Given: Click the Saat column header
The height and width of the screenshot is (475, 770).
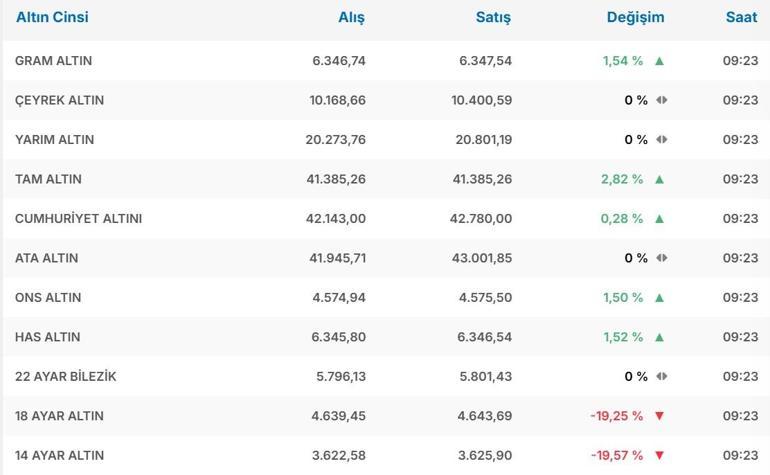Looking at the screenshot, I should pyautogui.click(x=741, y=17).
